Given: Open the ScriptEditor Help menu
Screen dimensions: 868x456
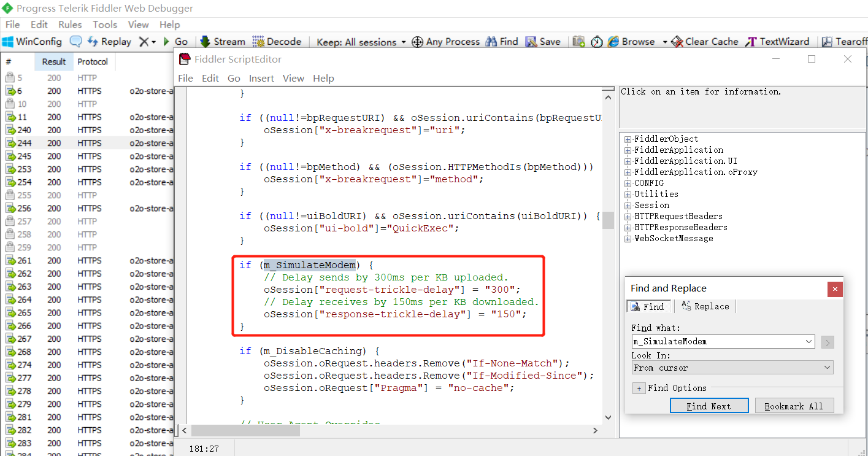Looking at the screenshot, I should click(323, 78).
